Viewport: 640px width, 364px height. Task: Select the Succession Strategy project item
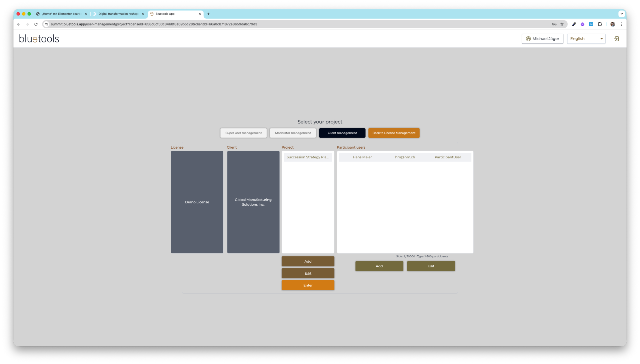[x=307, y=157]
